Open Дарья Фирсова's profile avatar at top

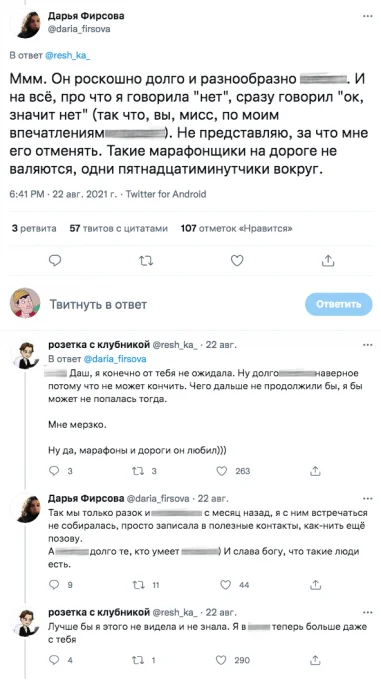[29, 24]
